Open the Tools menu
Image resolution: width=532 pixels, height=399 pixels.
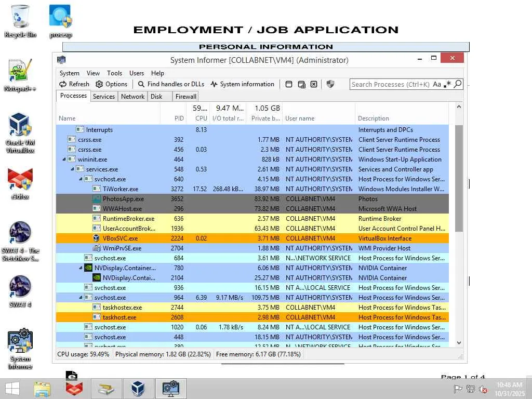[114, 73]
